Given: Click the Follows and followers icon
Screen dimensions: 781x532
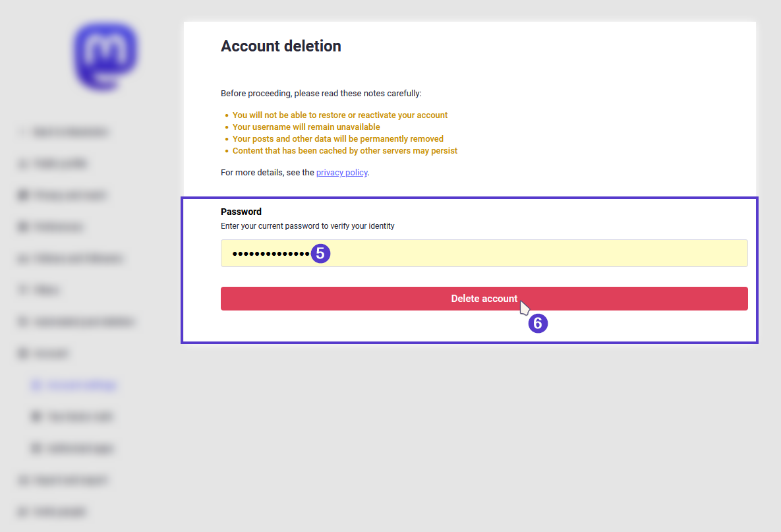Looking at the screenshot, I should coord(23,258).
